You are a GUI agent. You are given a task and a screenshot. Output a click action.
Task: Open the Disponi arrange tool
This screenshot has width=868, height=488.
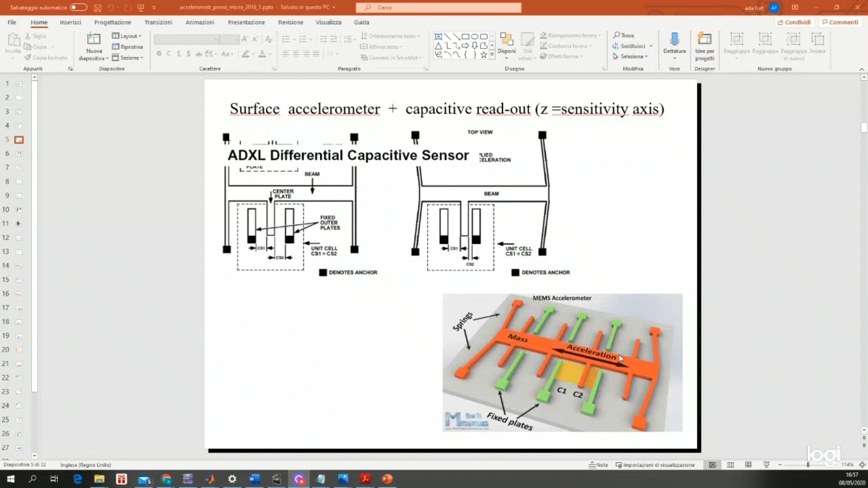click(506, 41)
